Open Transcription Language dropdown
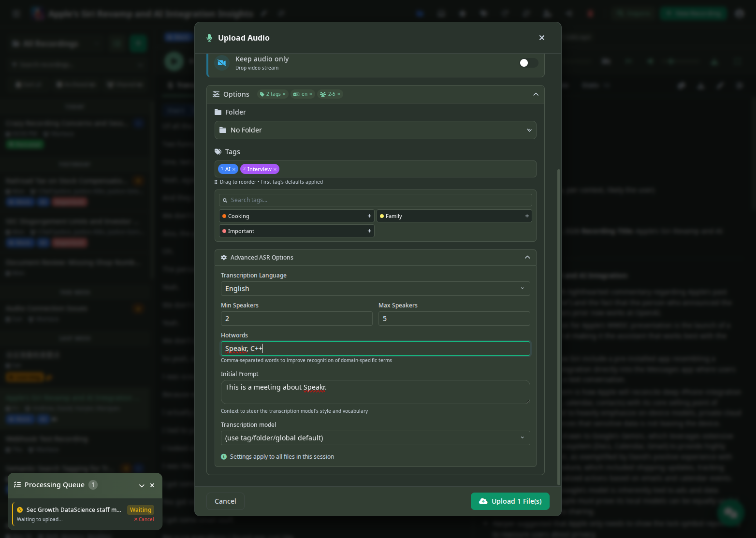Image resolution: width=756 pixels, height=538 pixels. (376, 289)
